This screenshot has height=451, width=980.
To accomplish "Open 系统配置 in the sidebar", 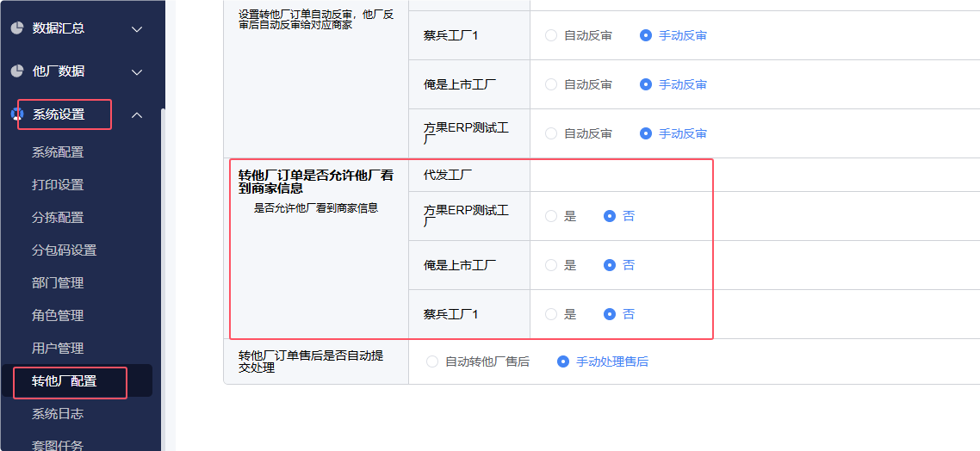I will click(58, 152).
